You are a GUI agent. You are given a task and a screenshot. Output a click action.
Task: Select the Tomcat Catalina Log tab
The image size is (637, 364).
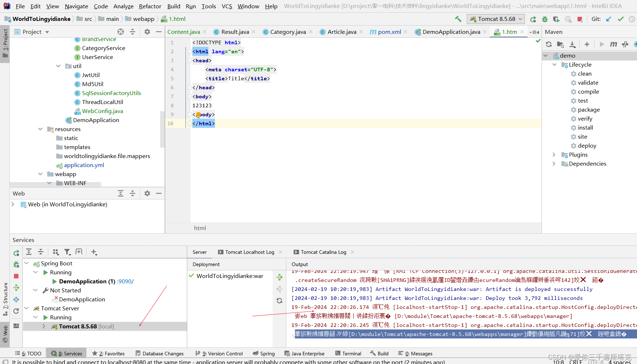pyautogui.click(x=323, y=252)
